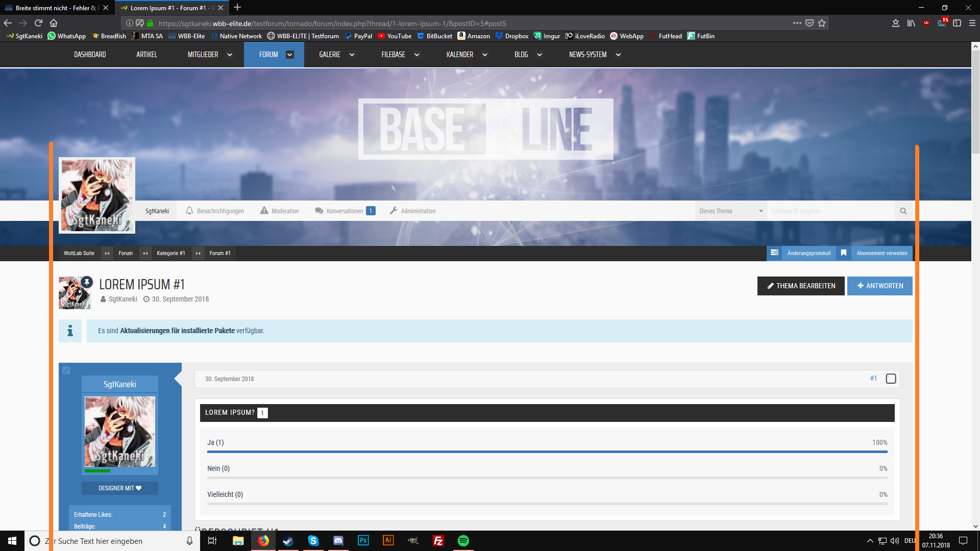Click Firefox home button
980x551 pixels.
pyautogui.click(x=54, y=23)
